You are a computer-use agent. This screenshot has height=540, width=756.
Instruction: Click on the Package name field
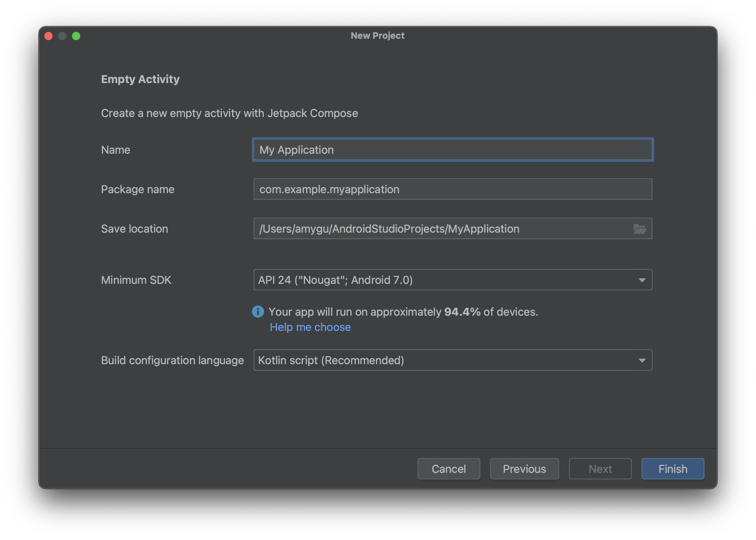[452, 189]
